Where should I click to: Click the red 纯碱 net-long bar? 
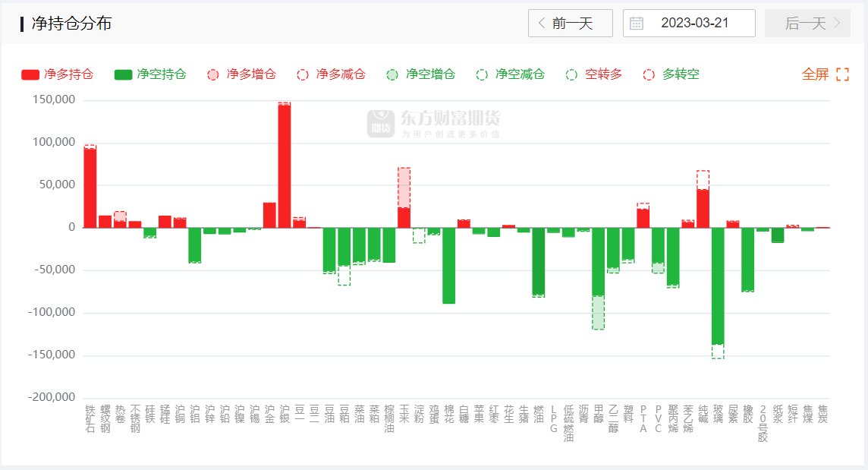point(703,208)
